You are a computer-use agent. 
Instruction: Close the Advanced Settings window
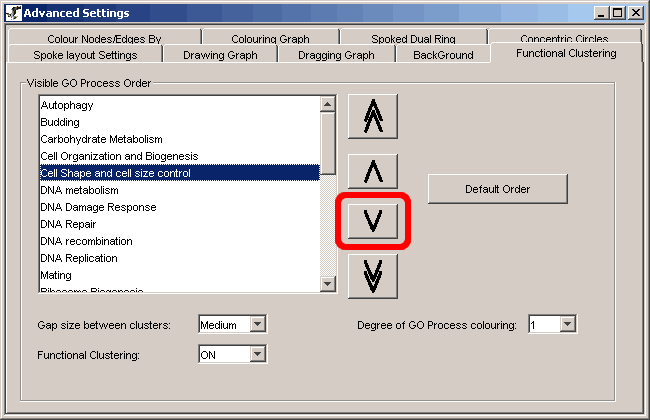(x=635, y=12)
